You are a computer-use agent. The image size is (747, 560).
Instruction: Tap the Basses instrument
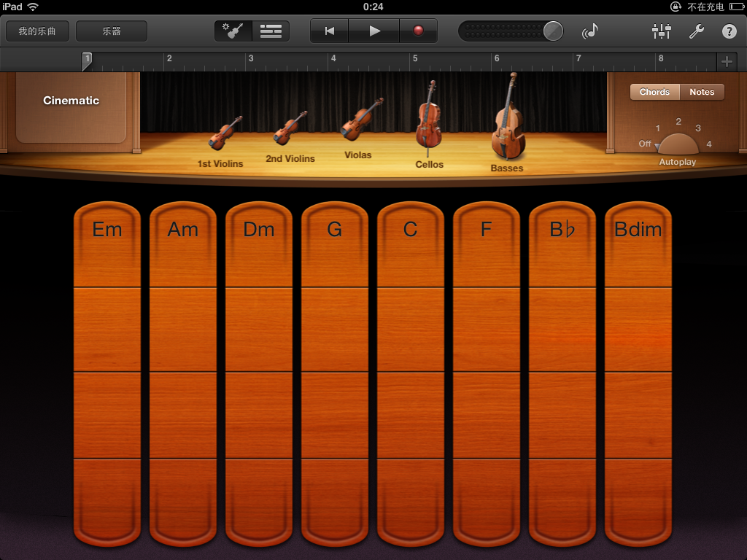(508, 120)
